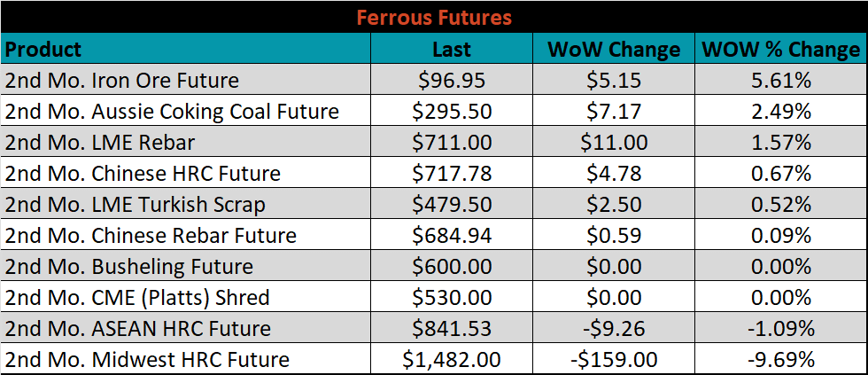The image size is (868, 375).
Task: Select the Aussie Coking Coal Future row label
Action: (186, 111)
